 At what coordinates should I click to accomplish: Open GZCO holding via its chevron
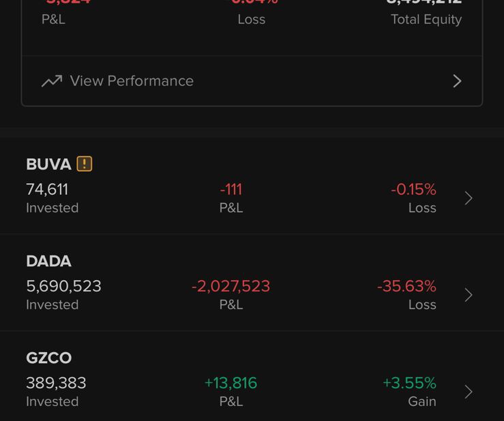click(x=469, y=392)
